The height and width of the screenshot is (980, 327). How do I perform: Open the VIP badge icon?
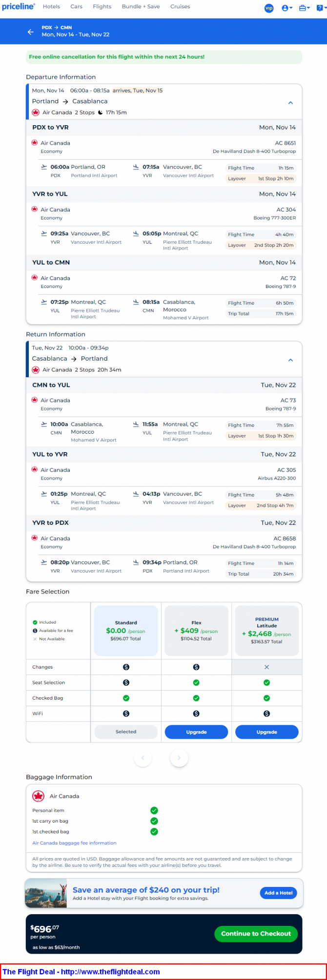tap(269, 8)
